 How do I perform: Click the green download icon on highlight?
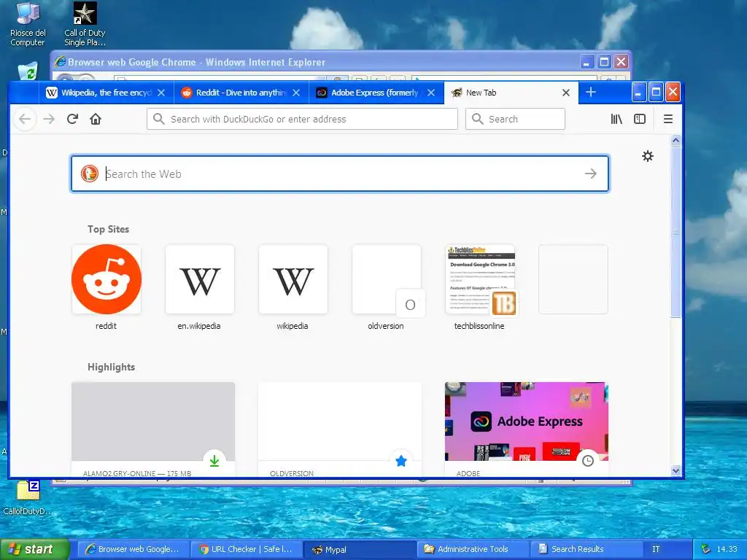[x=214, y=461]
